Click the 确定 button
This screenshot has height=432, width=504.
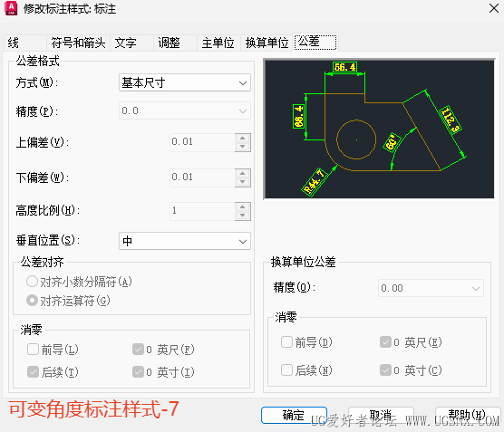click(x=294, y=416)
